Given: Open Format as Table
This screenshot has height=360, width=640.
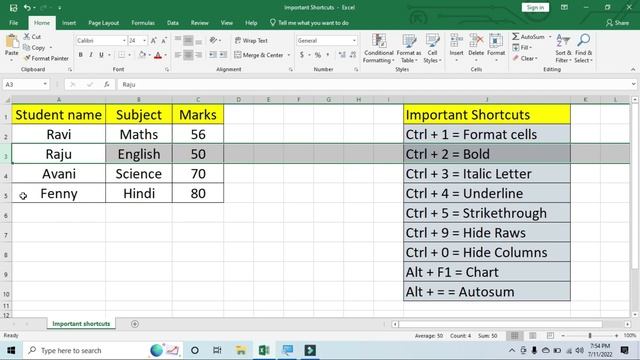Looking at the screenshot, I should pos(409,49).
